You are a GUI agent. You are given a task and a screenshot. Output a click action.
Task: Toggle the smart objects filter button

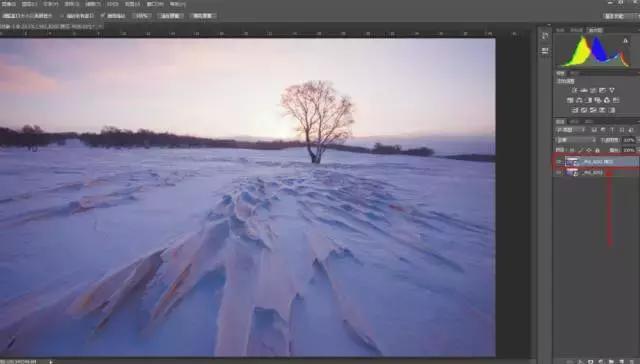pyautogui.click(x=631, y=130)
